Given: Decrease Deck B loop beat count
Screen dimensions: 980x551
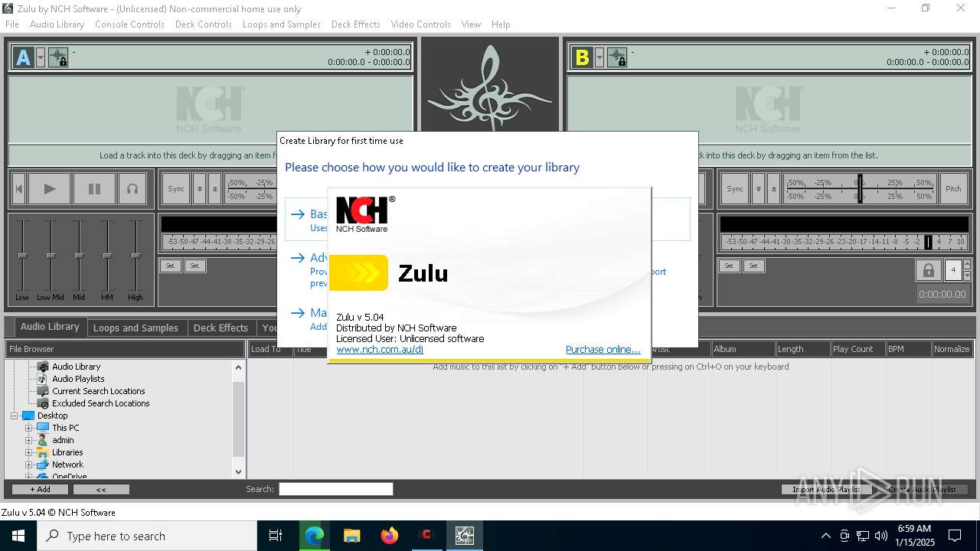Looking at the screenshot, I should click(x=967, y=275).
